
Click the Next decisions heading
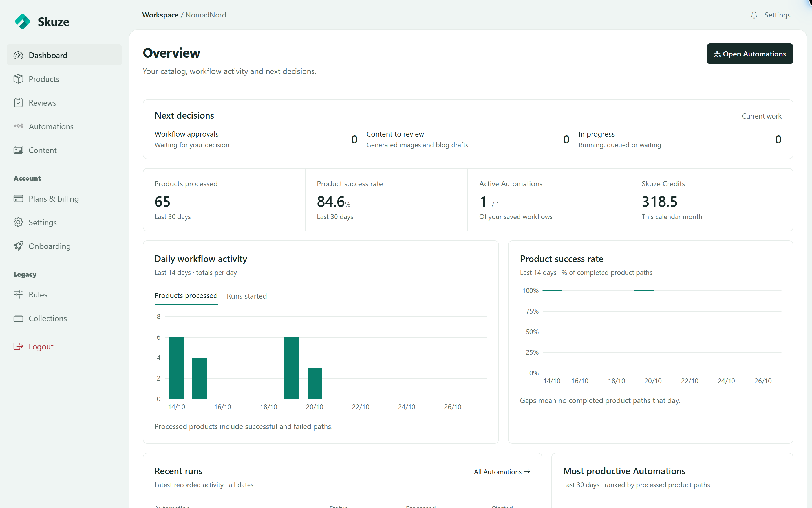point(184,115)
